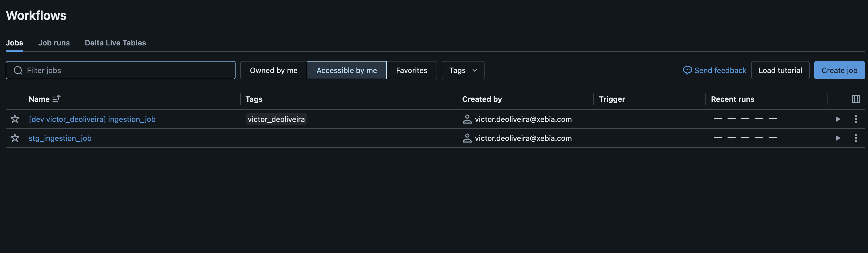868x253 pixels.
Task: Click the Load tutorial button
Action: click(780, 70)
